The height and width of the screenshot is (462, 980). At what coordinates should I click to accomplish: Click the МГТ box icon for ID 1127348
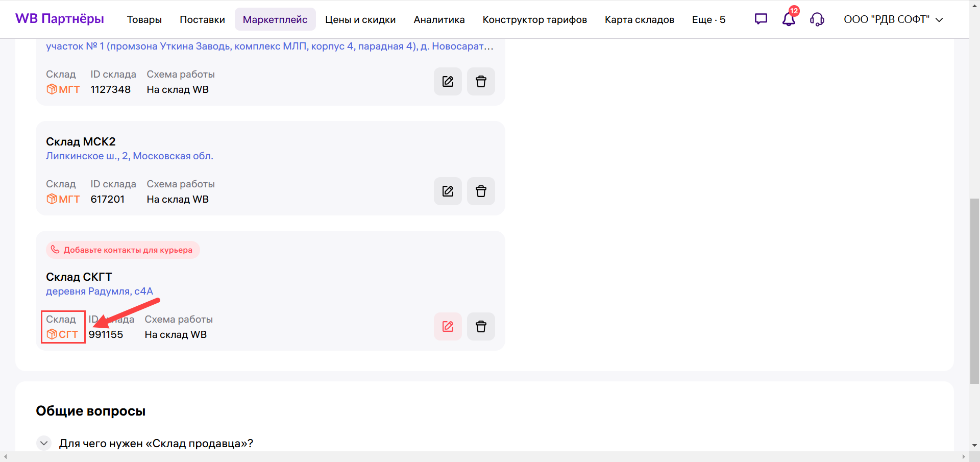pyautogui.click(x=52, y=89)
